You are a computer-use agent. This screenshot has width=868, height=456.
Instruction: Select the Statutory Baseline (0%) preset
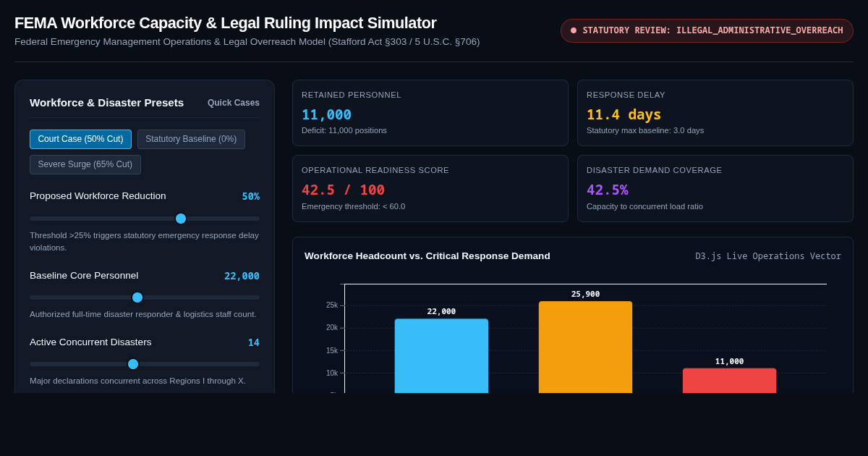(191, 139)
